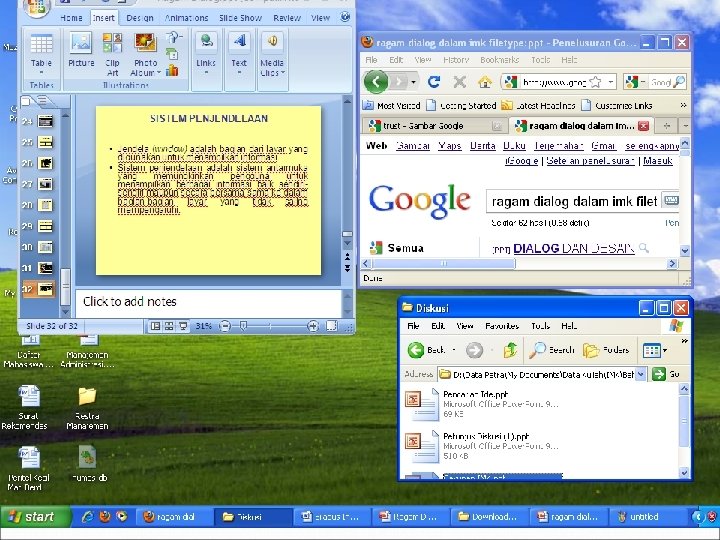Bookmark page with the star icon
Viewport: 720px width, 540px height.
(595, 82)
